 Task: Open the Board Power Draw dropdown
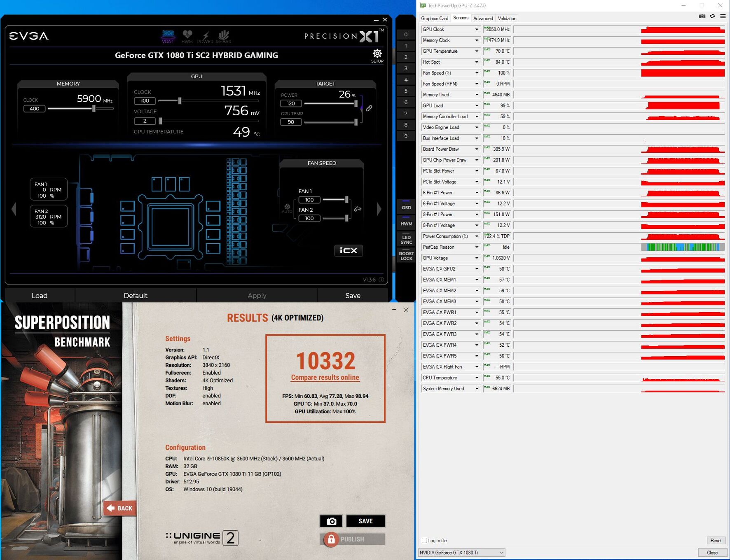point(477,149)
